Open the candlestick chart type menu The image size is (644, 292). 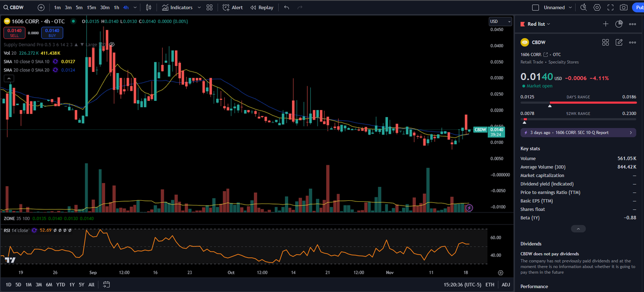[149, 8]
